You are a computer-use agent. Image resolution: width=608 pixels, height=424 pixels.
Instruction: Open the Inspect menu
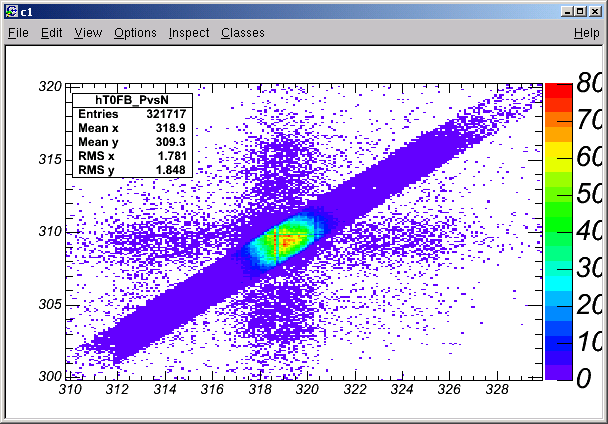[189, 33]
